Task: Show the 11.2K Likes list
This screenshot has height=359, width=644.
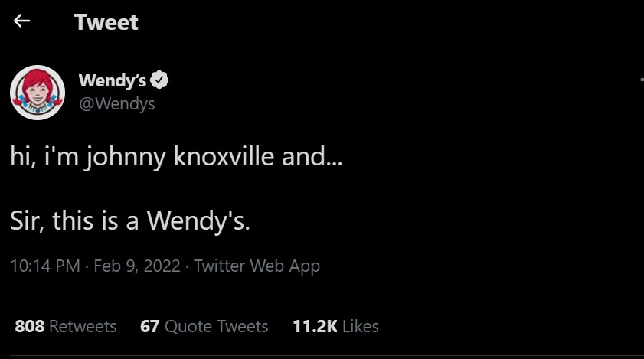Action: (335, 326)
